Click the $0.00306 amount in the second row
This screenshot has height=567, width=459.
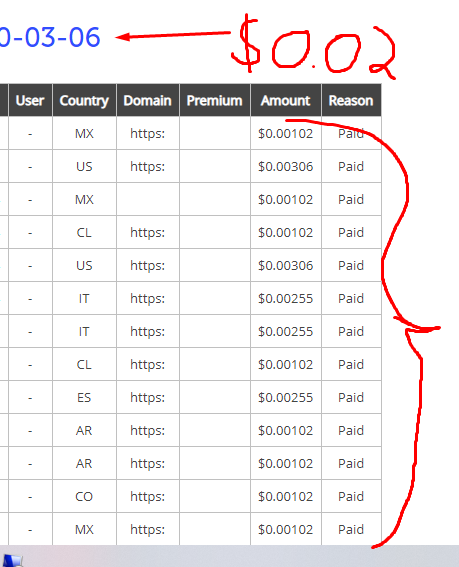(x=285, y=166)
